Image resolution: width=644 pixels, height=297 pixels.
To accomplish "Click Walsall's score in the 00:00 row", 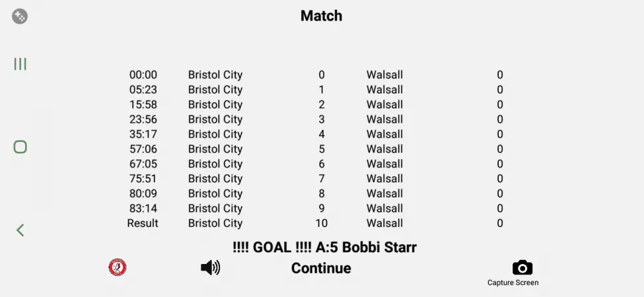I will pyautogui.click(x=500, y=75).
